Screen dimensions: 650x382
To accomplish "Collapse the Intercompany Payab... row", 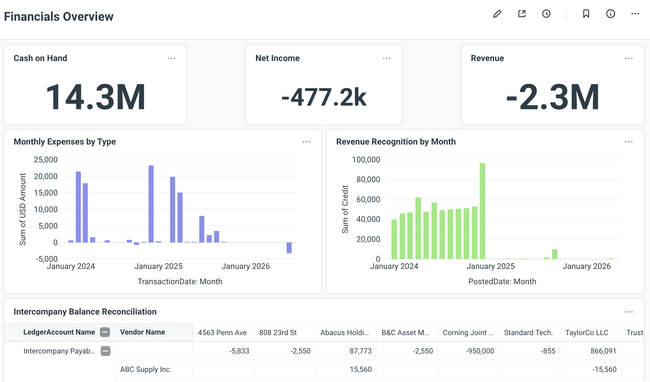I will coord(106,351).
